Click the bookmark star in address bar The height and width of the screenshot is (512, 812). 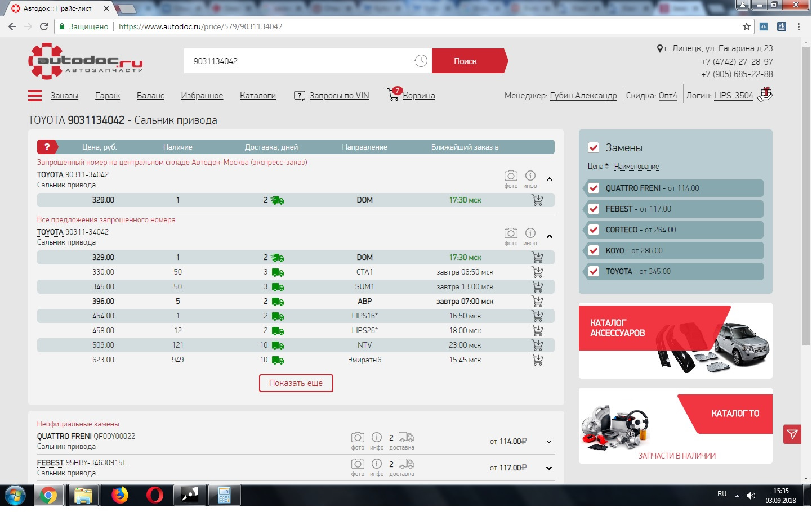tap(747, 26)
